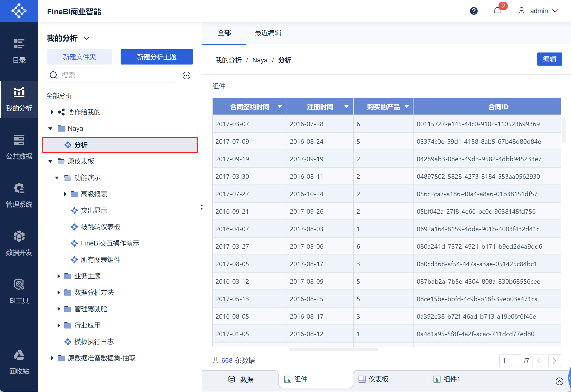Open the help question mark icon
This screenshot has height=392, width=571.
(474, 11)
